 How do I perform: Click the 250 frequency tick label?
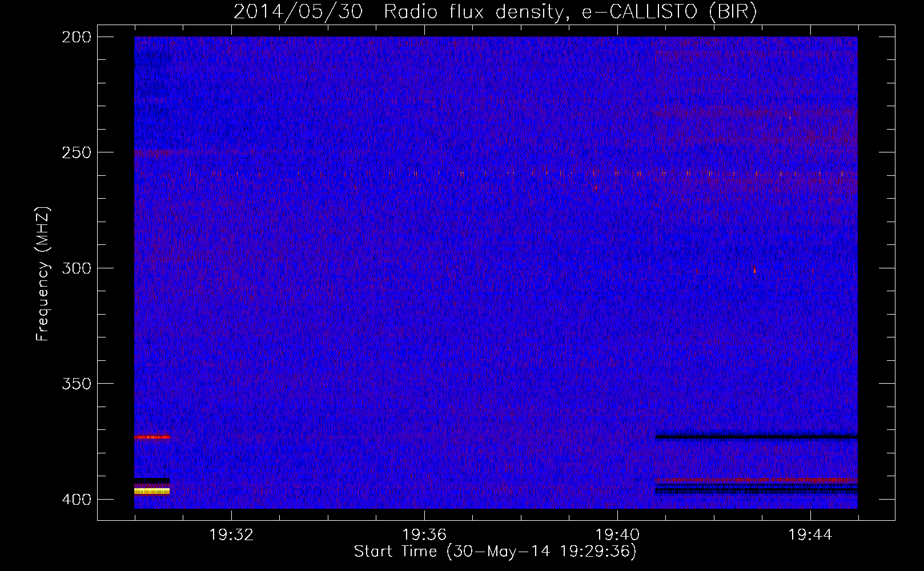click(77, 152)
